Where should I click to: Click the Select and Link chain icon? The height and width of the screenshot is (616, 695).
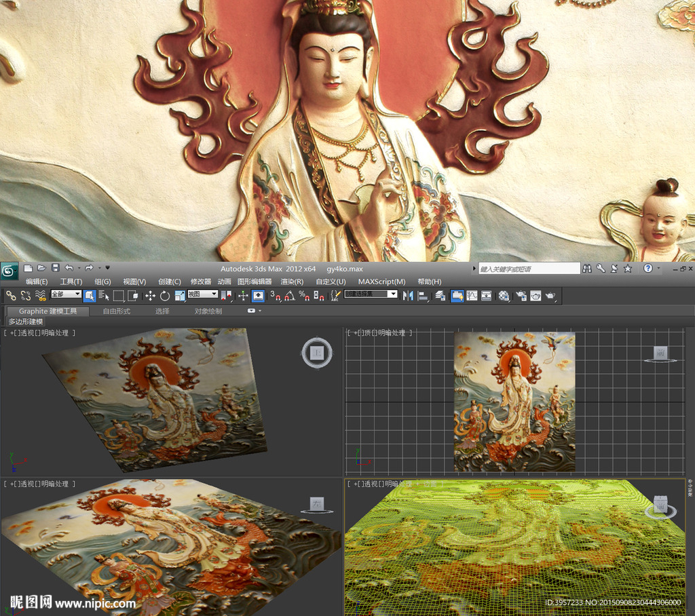(x=11, y=296)
